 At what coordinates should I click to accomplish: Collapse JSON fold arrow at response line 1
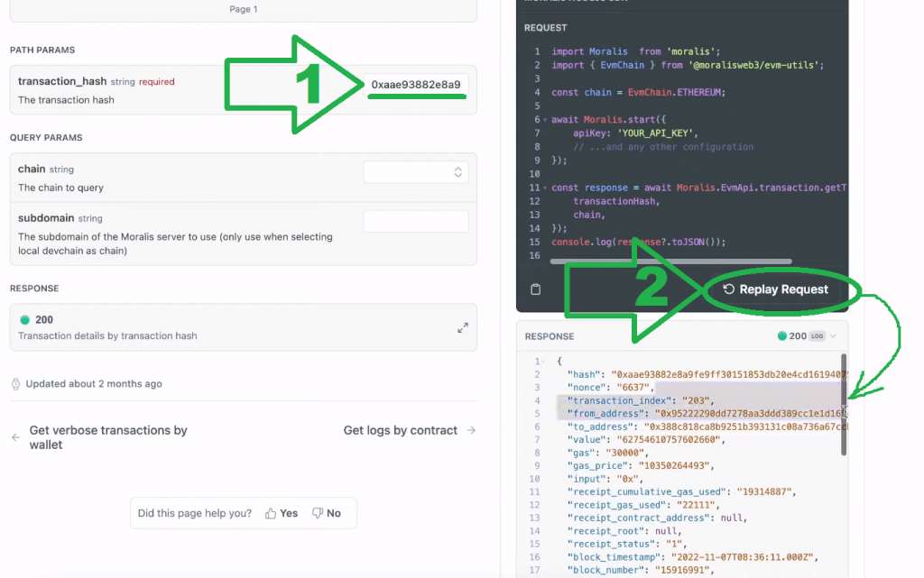542,362
